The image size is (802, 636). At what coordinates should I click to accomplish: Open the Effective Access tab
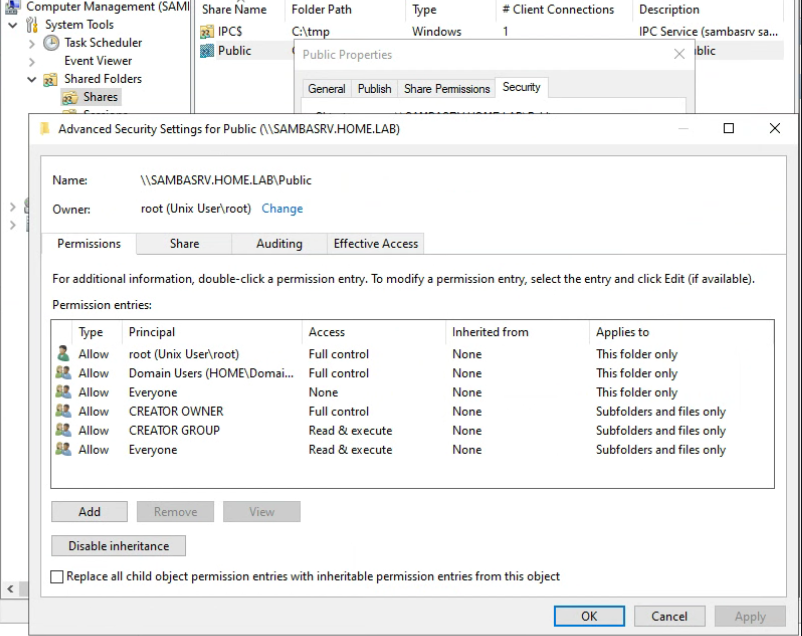376,243
